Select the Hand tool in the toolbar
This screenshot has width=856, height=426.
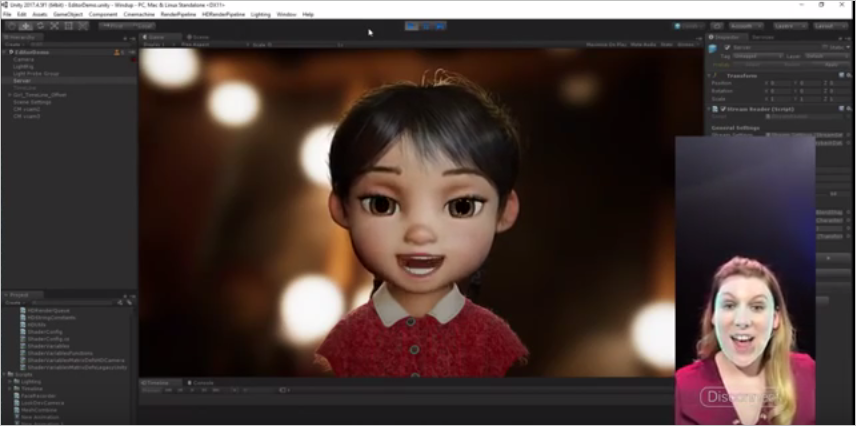(11, 26)
